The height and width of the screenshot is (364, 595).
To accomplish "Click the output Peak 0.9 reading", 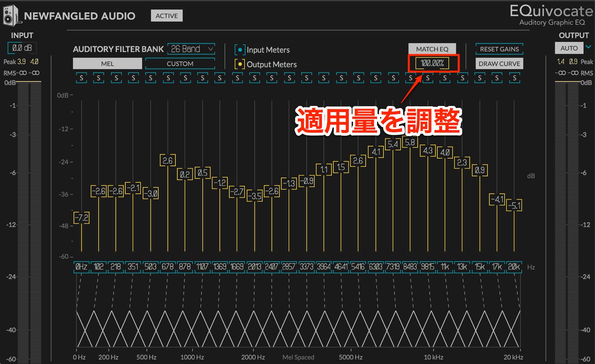I will [573, 62].
